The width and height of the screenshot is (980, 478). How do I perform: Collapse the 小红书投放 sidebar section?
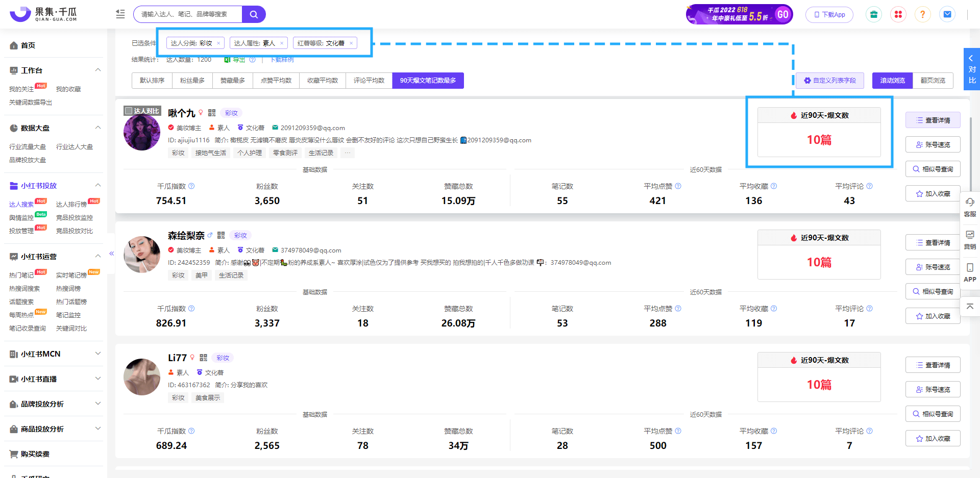click(x=98, y=185)
